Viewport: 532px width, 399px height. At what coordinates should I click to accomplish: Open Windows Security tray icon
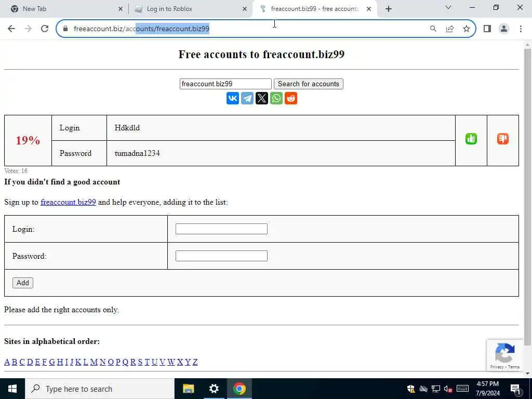pyautogui.click(x=411, y=389)
